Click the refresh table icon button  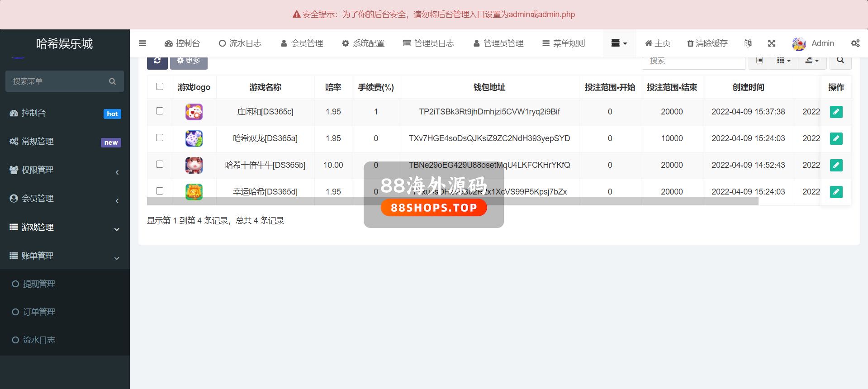tap(157, 61)
